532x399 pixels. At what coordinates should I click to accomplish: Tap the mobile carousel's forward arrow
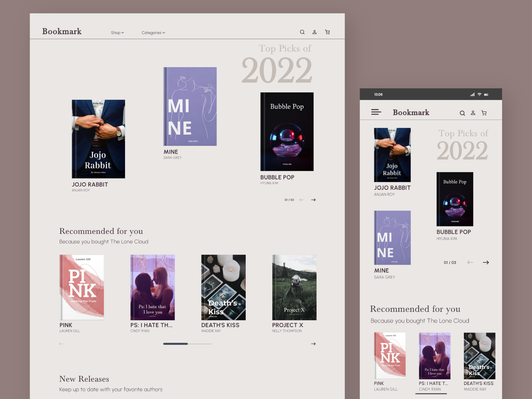486,262
